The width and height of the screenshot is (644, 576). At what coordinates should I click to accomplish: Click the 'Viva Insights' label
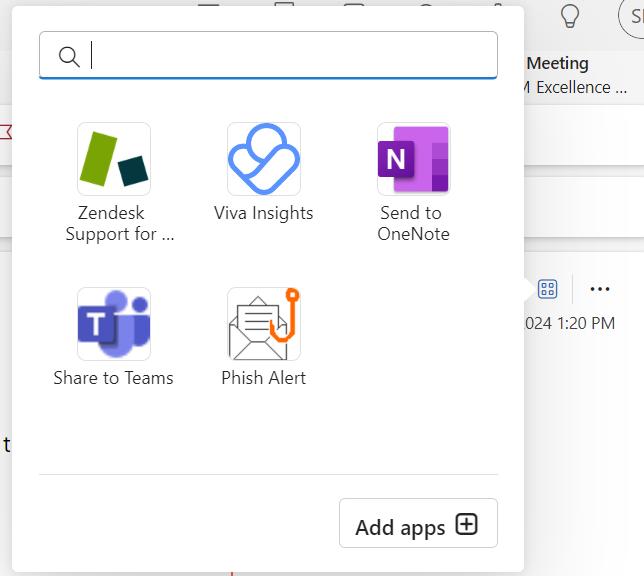[264, 213]
